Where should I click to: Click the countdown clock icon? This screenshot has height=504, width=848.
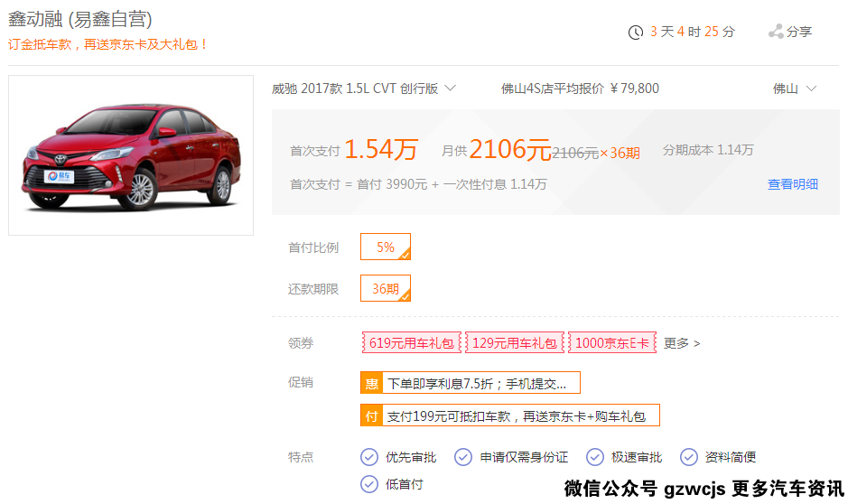pyautogui.click(x=636, y=33)
